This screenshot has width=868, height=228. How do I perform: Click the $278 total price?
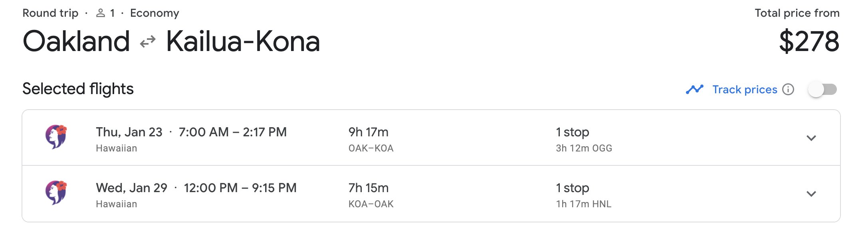coord(809,41)
